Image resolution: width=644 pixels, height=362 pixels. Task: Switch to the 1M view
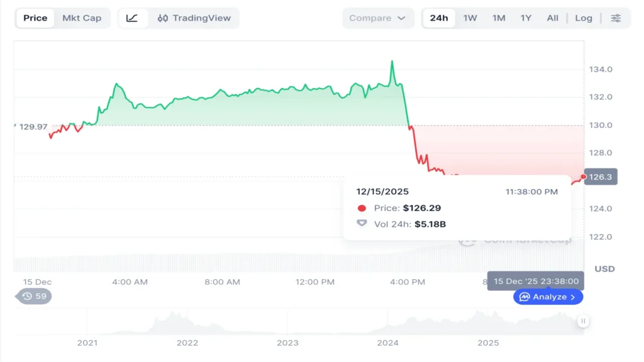click(x=498, y=18)
